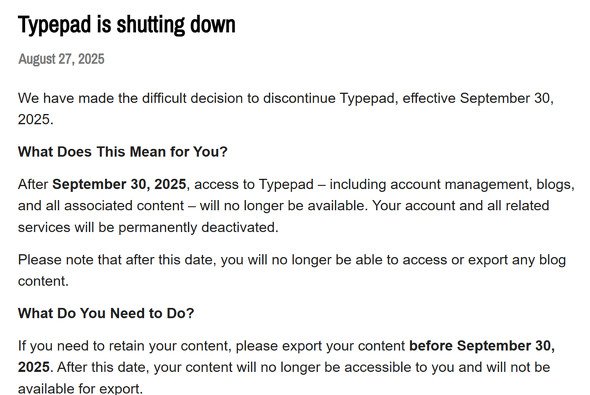
Task: Click the bold 'before September 30,' text
Action: tap(482, 346)
